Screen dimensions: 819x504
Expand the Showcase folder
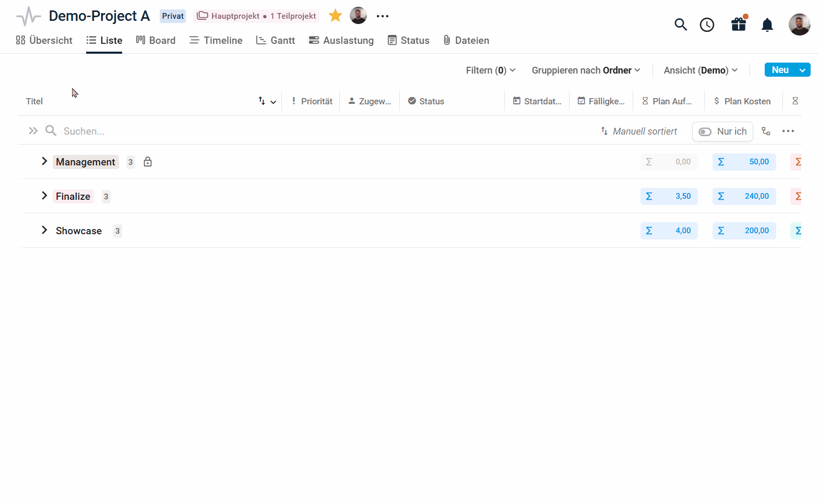coord(44,230)
